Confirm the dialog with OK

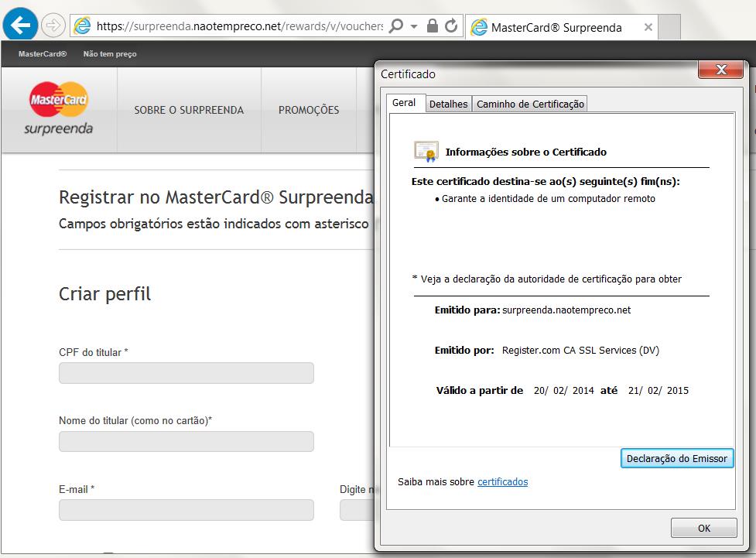704,528
